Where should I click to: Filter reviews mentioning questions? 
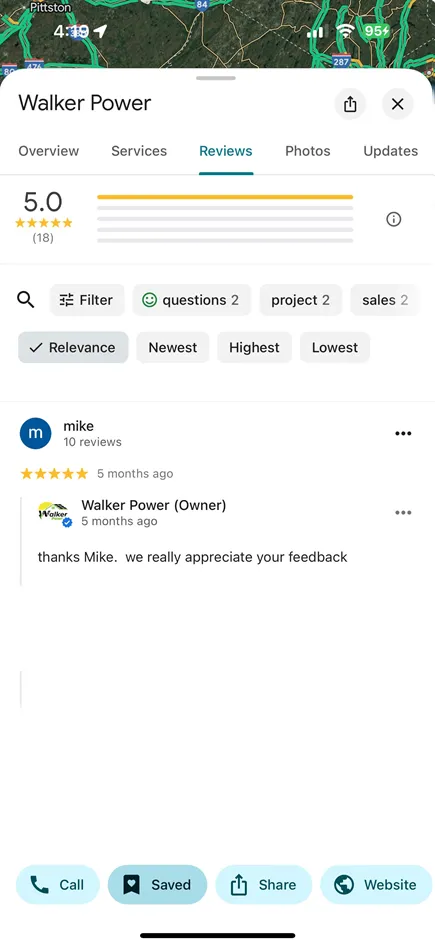[x=191, y=300]
